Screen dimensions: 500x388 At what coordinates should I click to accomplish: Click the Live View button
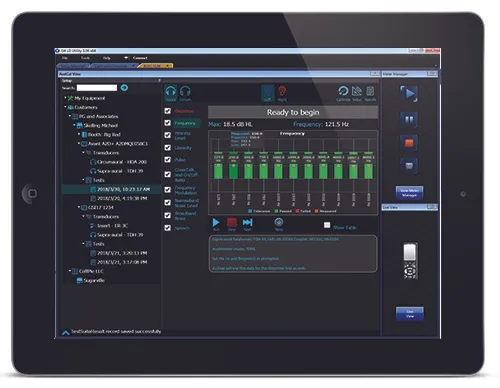(410, 314)
